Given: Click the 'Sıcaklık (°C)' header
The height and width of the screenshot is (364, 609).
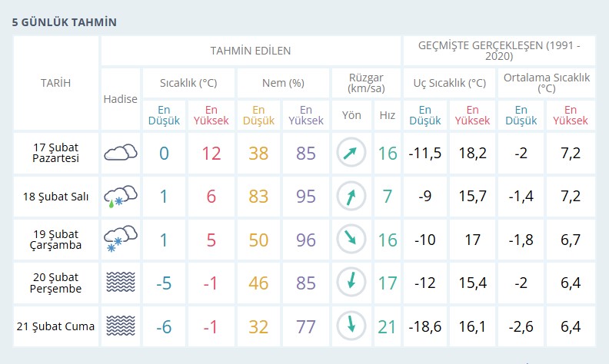Looking at the screenshot, I should (188, 83).
